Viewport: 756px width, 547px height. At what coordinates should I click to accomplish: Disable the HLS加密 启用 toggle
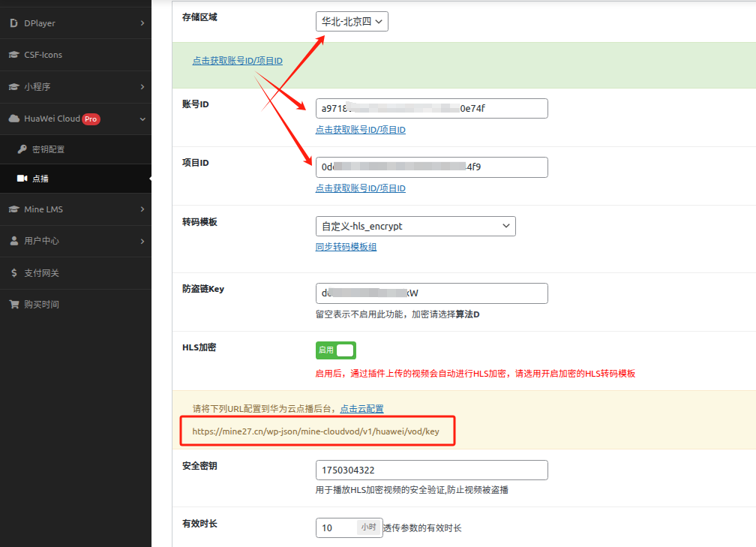(x=335, y=350)
